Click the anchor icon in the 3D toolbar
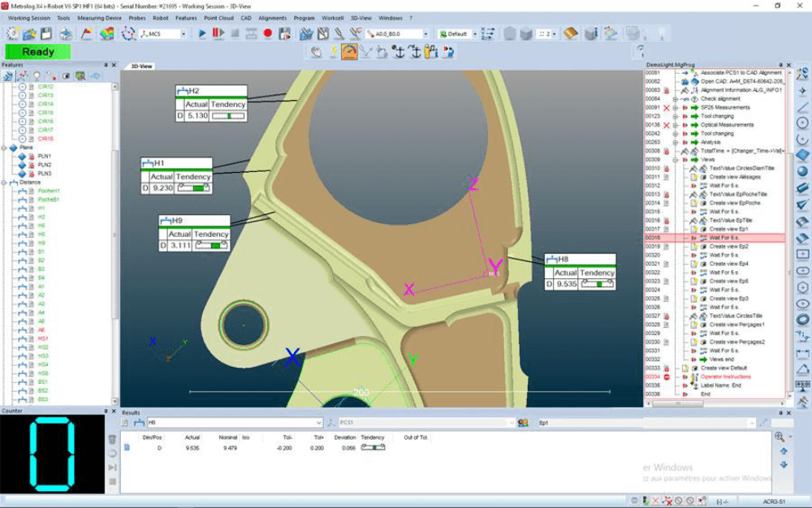 tap(399, 52)
